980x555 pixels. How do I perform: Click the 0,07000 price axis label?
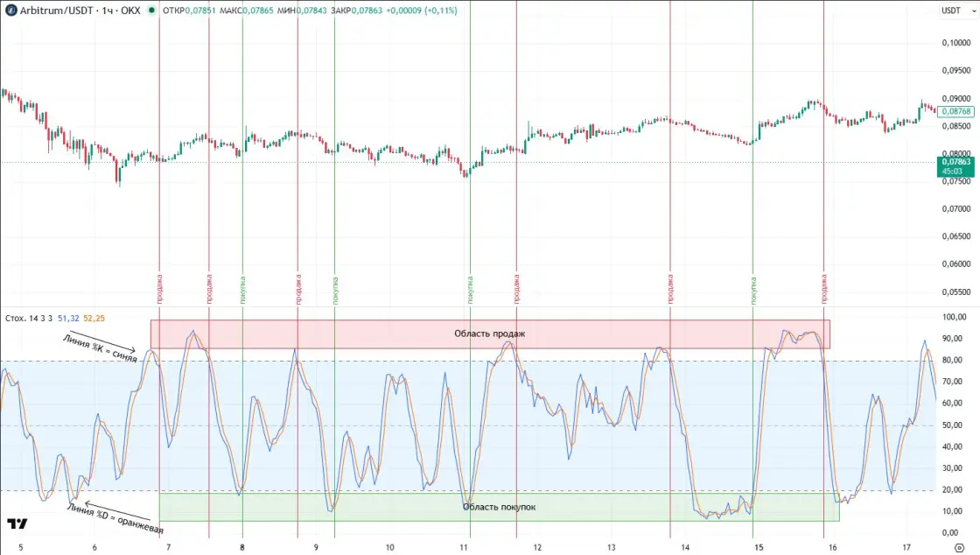[956, 208]
